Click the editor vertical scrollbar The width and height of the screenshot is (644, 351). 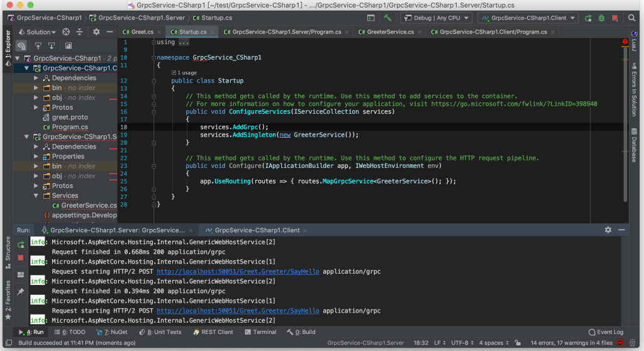[x=625, y=123]
